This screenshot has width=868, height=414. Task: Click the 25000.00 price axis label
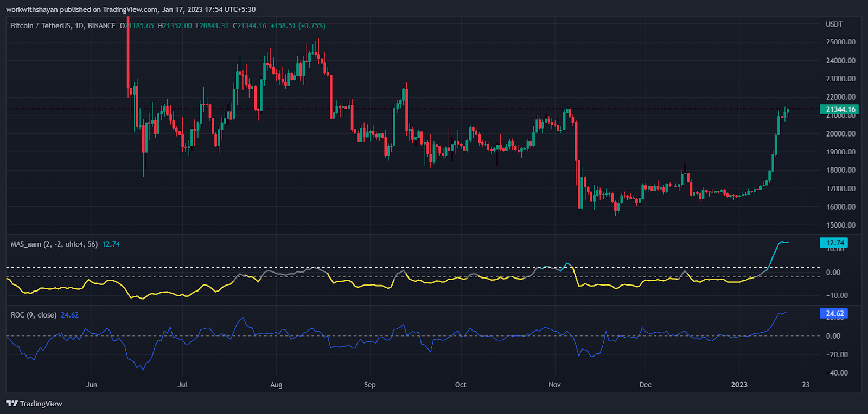[x=841, y=42]
